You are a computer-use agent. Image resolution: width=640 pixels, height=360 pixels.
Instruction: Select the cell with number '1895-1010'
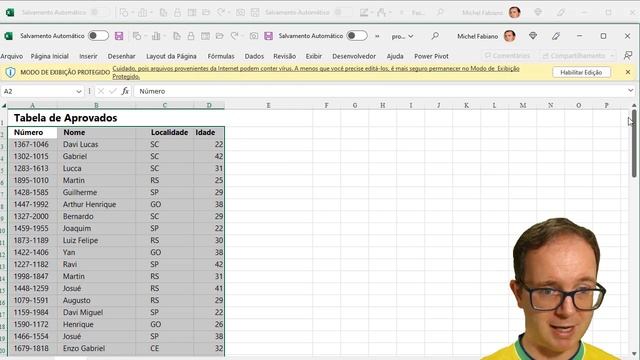33,180
